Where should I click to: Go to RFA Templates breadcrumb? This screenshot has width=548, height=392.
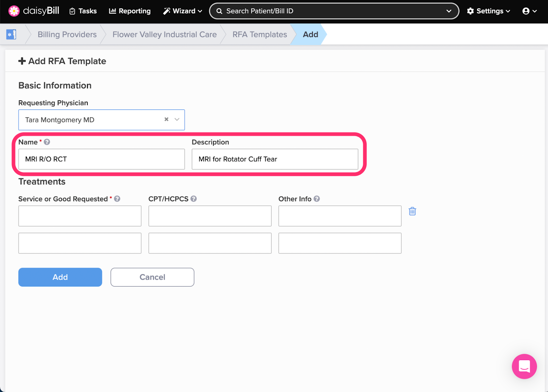click(x=260, y=34)
